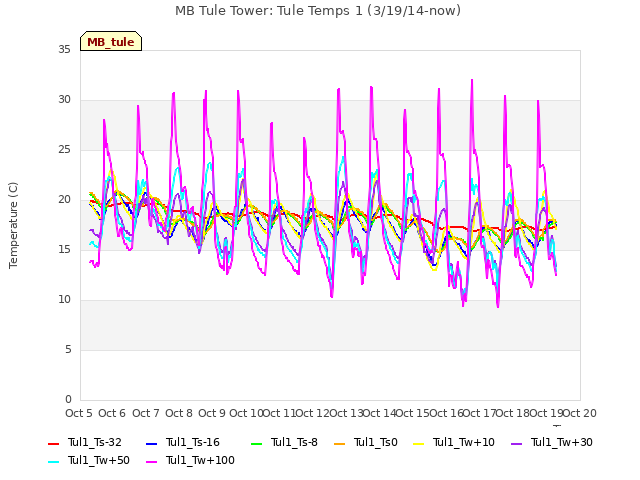Click the magenta Tul1_Tw+100 legend swatch
The height and width of the screenshot is (480, 640).
coord(151,462)
